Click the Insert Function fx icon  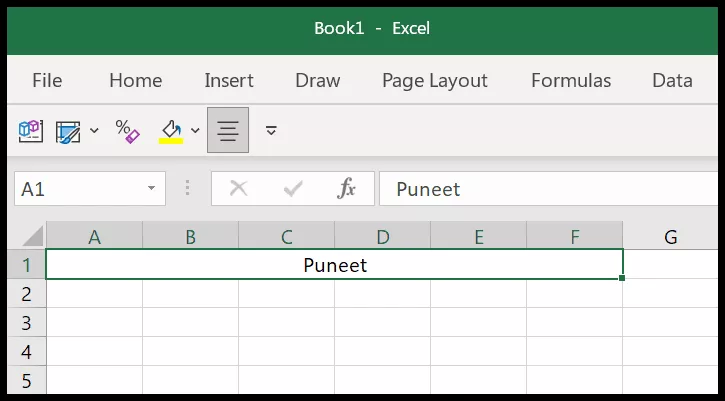(347, 188)
